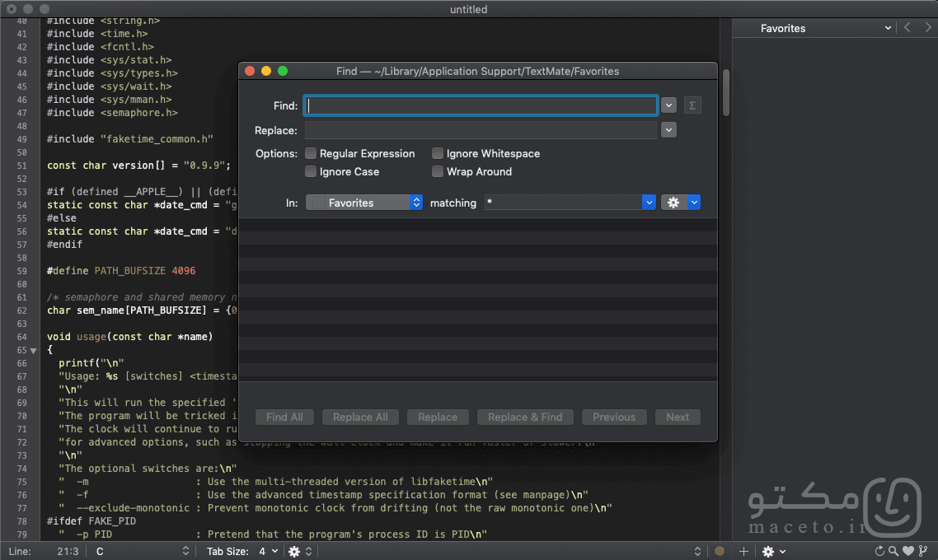Viewport: 938px width, 560px height.
Task: Click the gear search options button in Find dialog
Action: coord(673,203)
